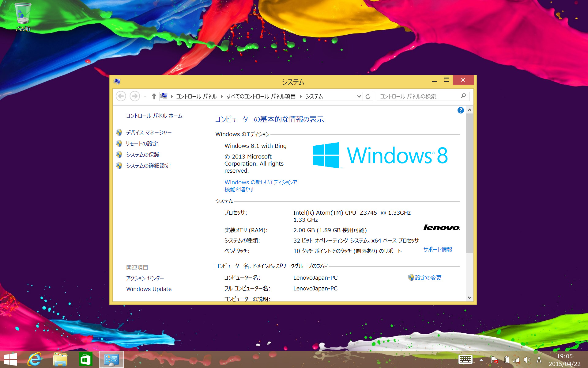Image resolution: width=588 pixels, height=368 pixels.
Task: Open Action Center flag tray icon
Action: pos(494,360)
